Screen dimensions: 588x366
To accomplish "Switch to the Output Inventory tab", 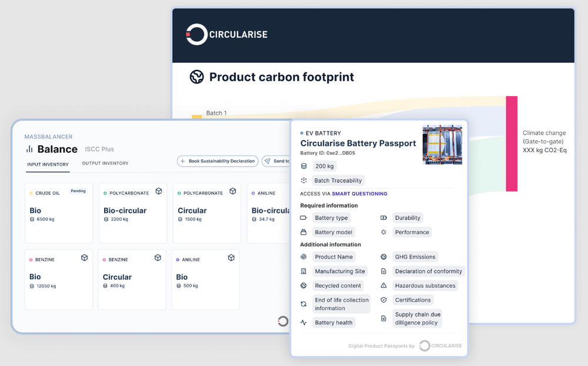I will pos(105,163).
